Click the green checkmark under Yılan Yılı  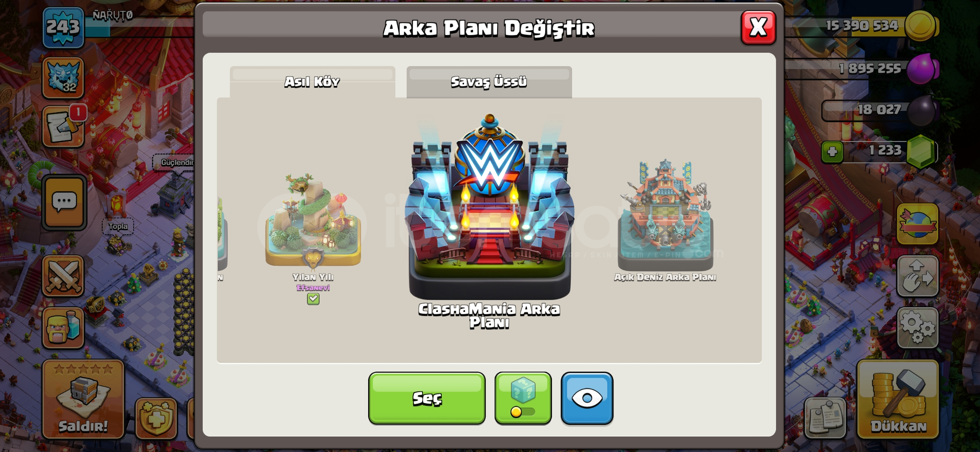coord(313,299)
